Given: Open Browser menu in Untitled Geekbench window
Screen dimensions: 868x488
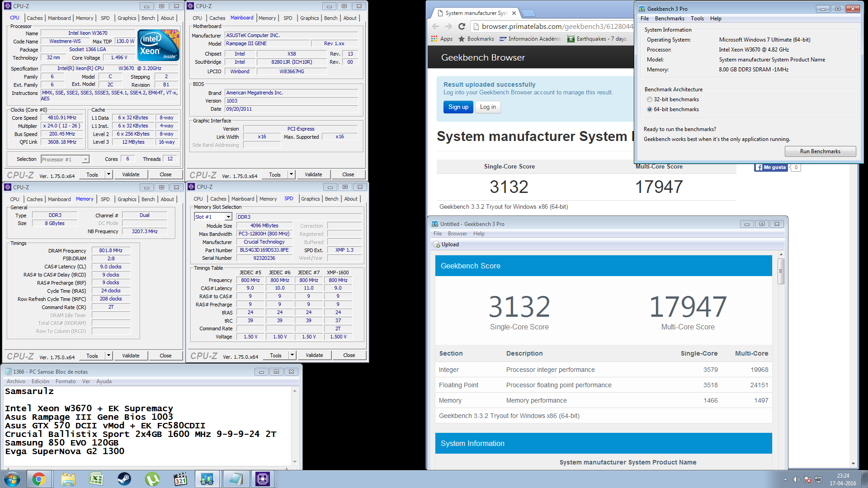Looking at the screenshot, I should (x=458, y=234).
